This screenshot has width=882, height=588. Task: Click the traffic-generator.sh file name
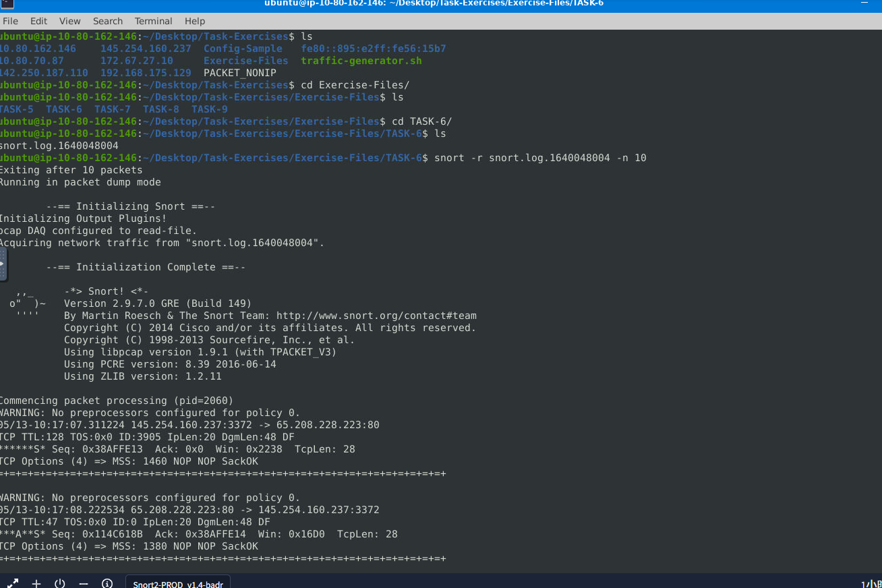[361, 61]
